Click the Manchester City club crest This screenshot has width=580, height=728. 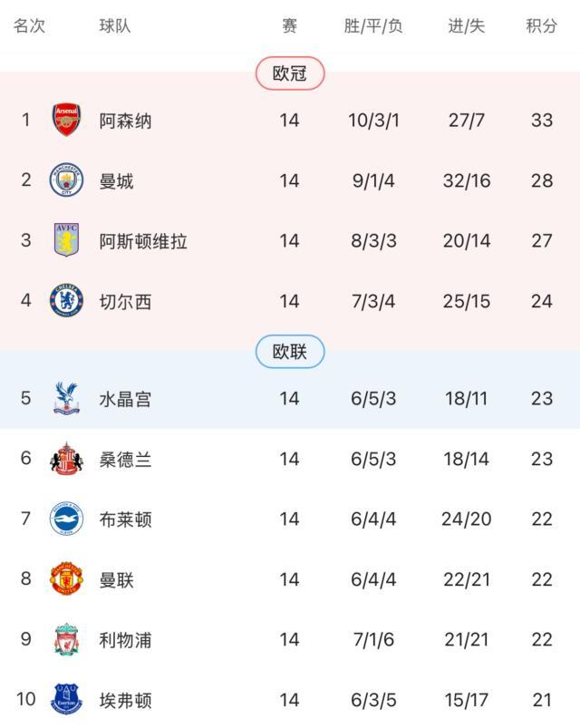tap(66, 180)
